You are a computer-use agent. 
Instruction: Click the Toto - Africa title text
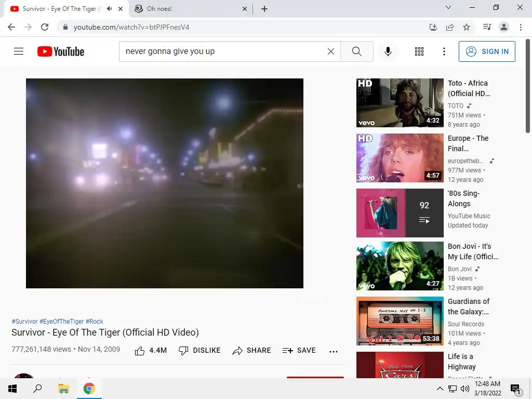(469, 88)
